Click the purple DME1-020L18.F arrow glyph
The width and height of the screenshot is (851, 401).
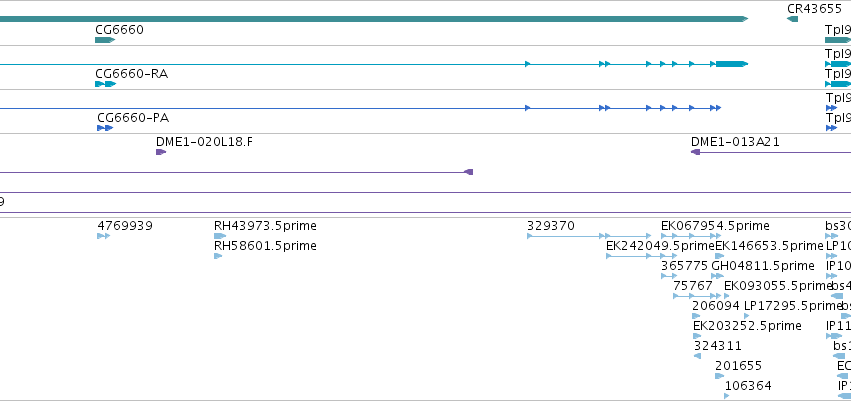161,152
